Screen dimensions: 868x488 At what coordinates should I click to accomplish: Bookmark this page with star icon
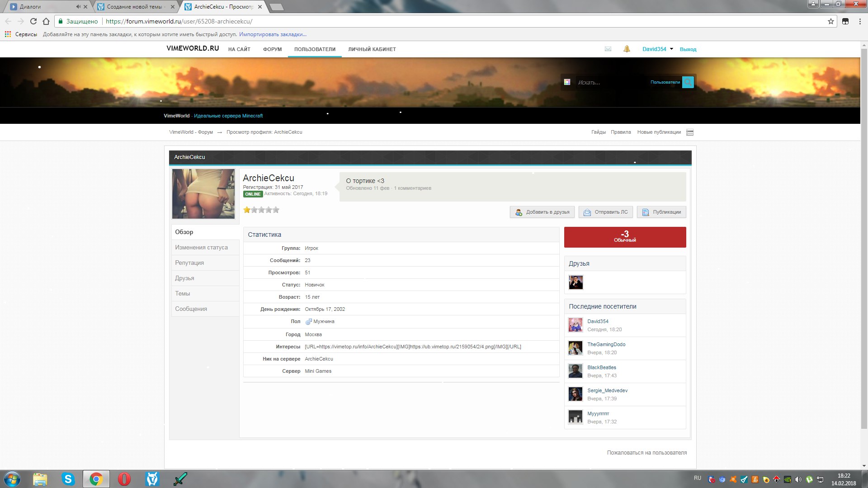[830, 21]
